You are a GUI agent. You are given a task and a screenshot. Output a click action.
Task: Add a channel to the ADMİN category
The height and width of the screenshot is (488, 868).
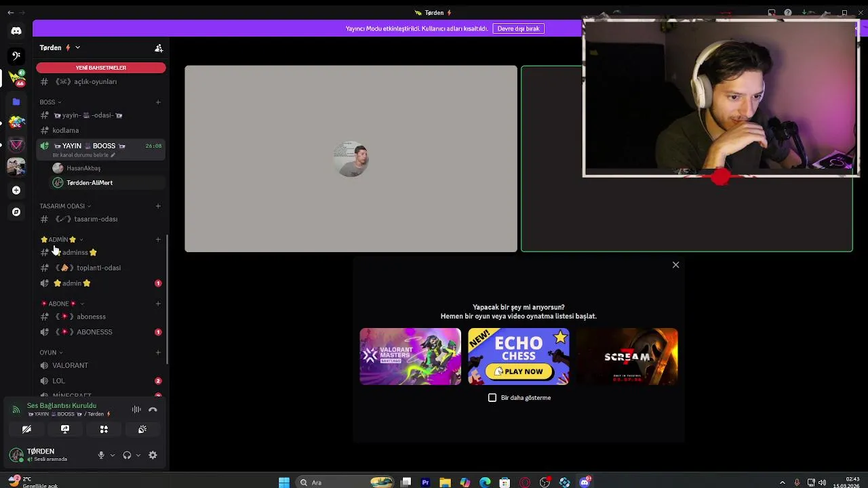(x=159, y=239)
